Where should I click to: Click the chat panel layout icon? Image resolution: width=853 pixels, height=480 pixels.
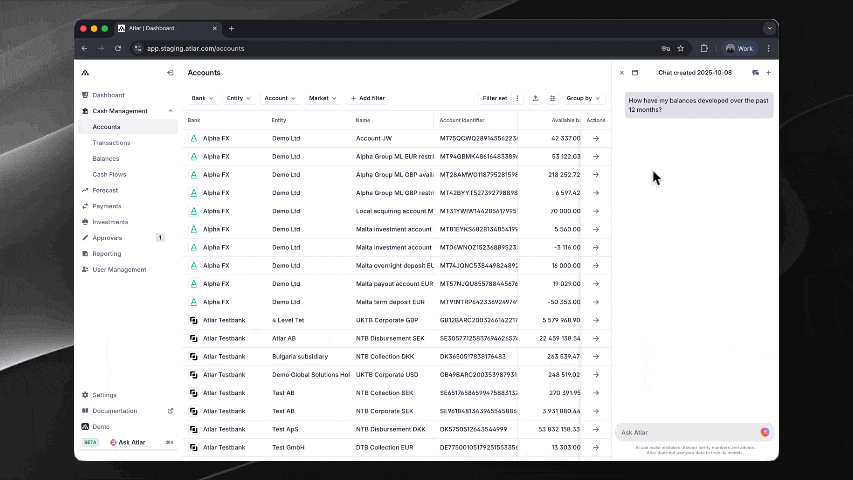[x=635, y=72]
